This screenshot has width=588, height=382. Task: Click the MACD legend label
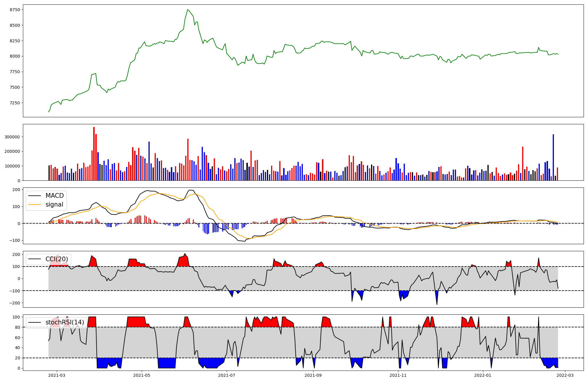point(54,196)
